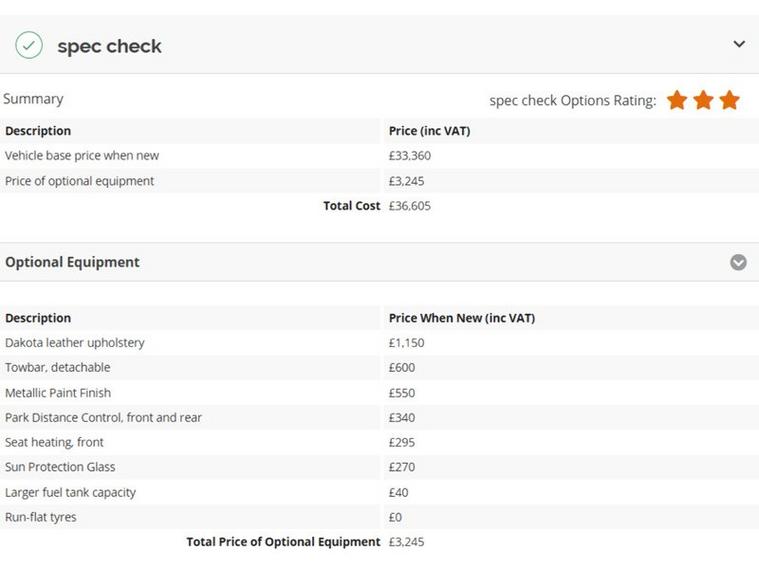This screenshot has height=569, width=759.
Task: Click the second orange rating star
Action: click(x=703, y=100)
